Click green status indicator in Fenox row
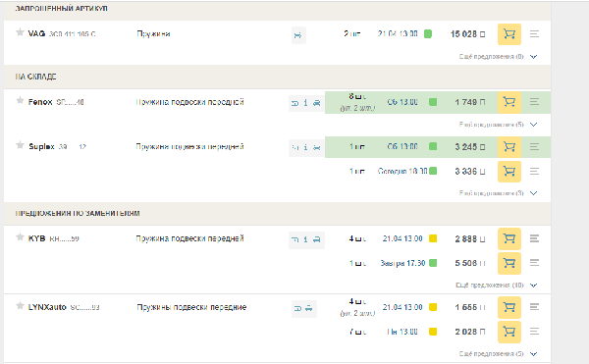589x364 pixels. pyautogui.click(x=433, y=102)
